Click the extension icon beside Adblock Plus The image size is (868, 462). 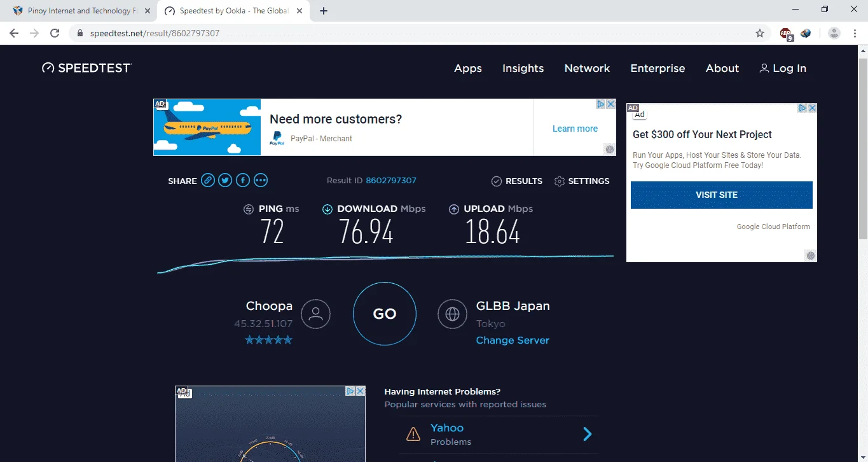click(x=806, y=33)
